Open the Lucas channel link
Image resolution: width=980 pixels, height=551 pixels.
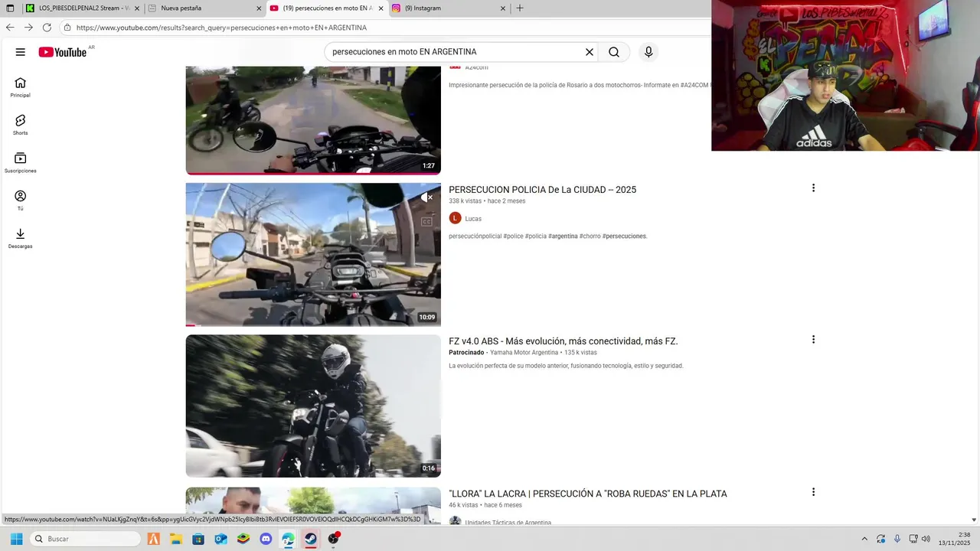point(473,219)
